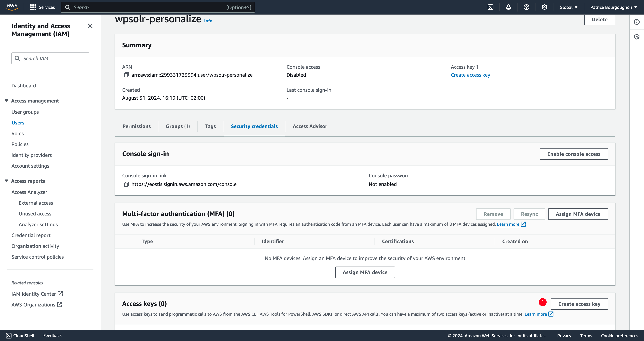Go to IAM Dashboard
644x341 pixels.
(x=24, y=86)
